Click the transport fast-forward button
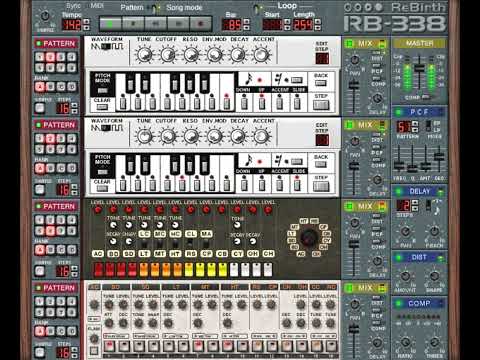 pyautogui.click(x=178, y=24)
